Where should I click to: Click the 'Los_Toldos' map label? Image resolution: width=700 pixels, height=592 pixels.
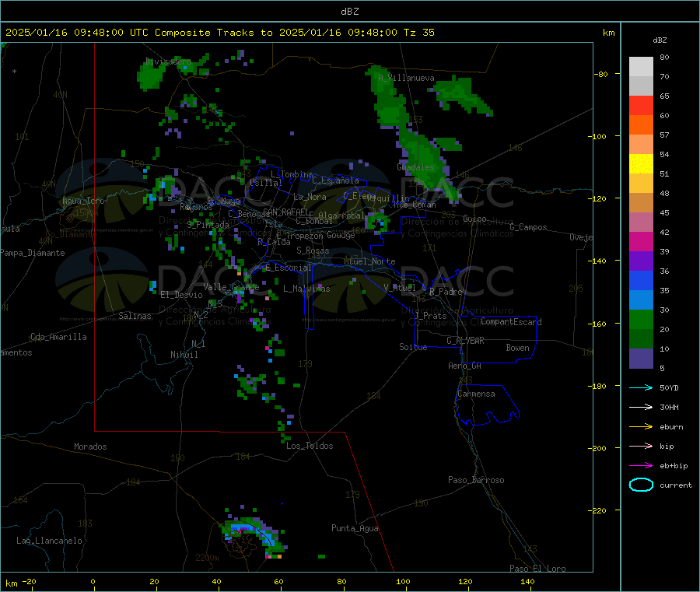coord(310,446)
